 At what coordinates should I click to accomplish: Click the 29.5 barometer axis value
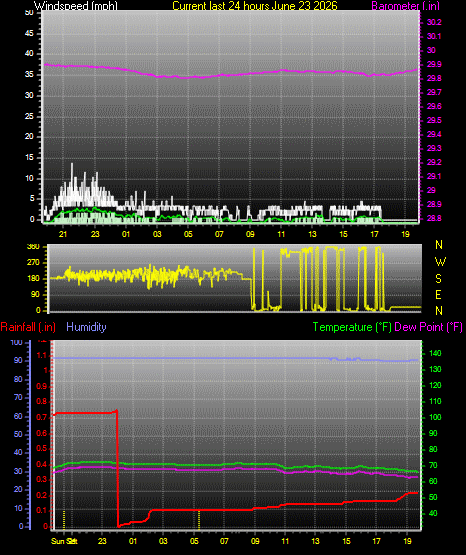tap(434, 120)
